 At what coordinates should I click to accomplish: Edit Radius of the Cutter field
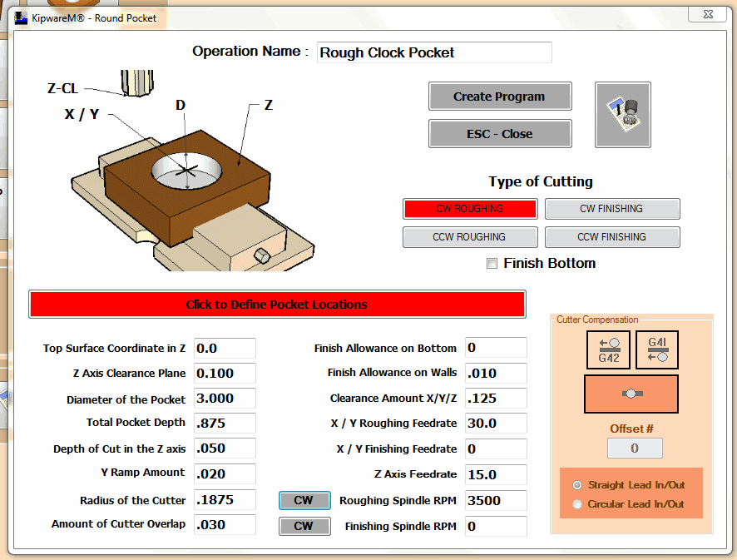click(225, 500)
